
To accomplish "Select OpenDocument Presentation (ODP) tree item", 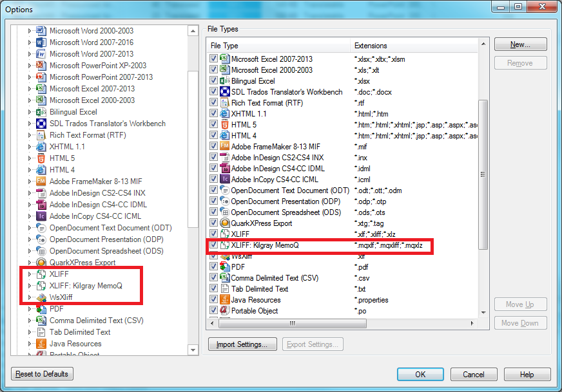I will 106,239.
